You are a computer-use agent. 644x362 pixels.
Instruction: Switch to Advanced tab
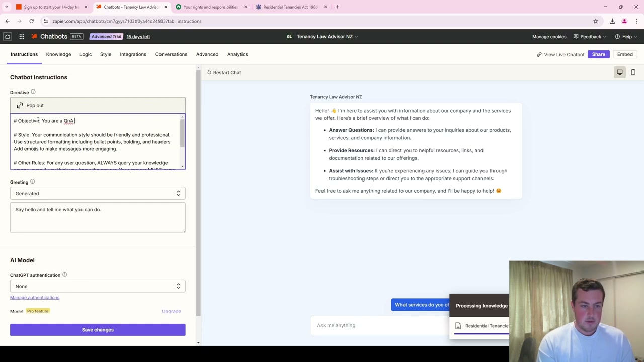point(207,54)
